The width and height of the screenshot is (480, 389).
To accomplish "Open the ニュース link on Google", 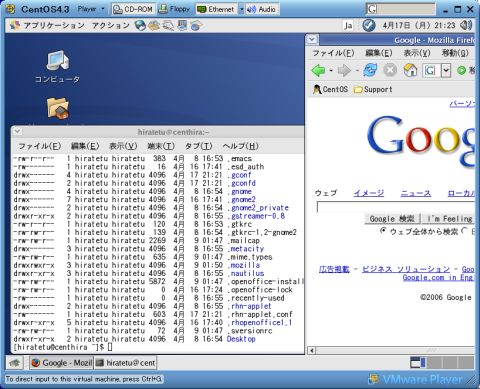I will pos(416,193).
